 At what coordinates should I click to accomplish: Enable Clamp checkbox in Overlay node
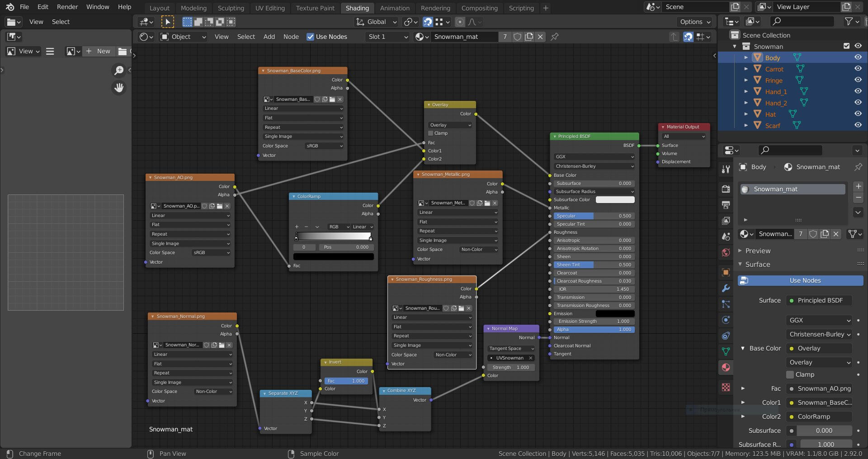[431, 133]
